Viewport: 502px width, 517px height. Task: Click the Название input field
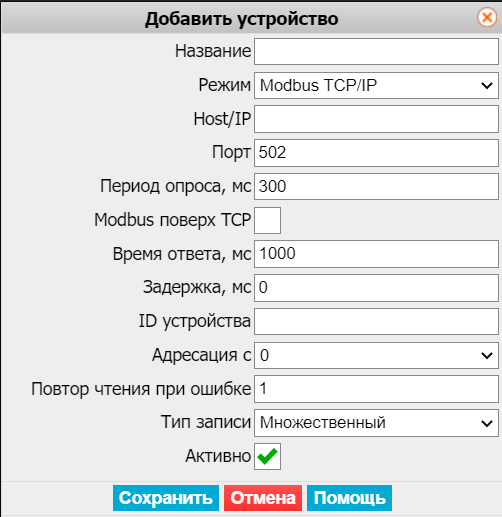pyautogui.click(x=376, y=51)
